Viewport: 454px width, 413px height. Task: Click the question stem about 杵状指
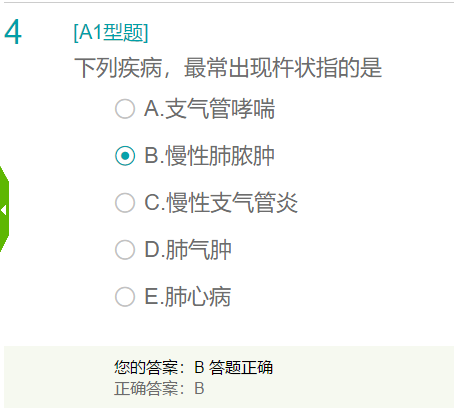pos(228,68)
